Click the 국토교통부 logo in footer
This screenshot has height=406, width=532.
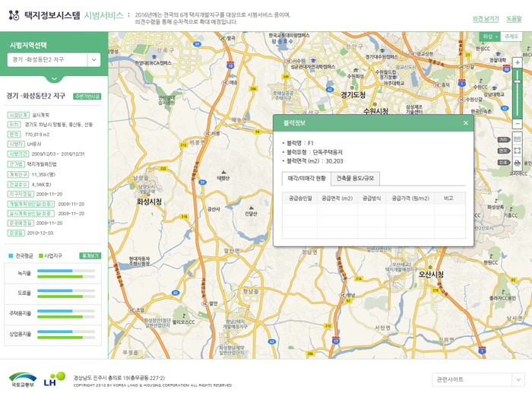tap(23, 379)
